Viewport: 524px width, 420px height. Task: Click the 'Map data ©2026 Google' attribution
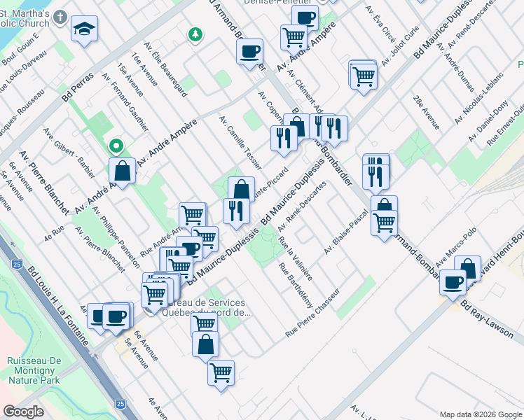click(x=481, y=415)
